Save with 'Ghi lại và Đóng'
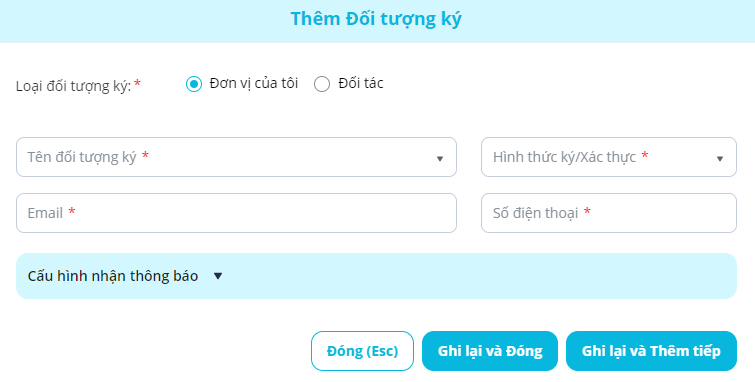 pyautogui.click(x=490, y=351)
